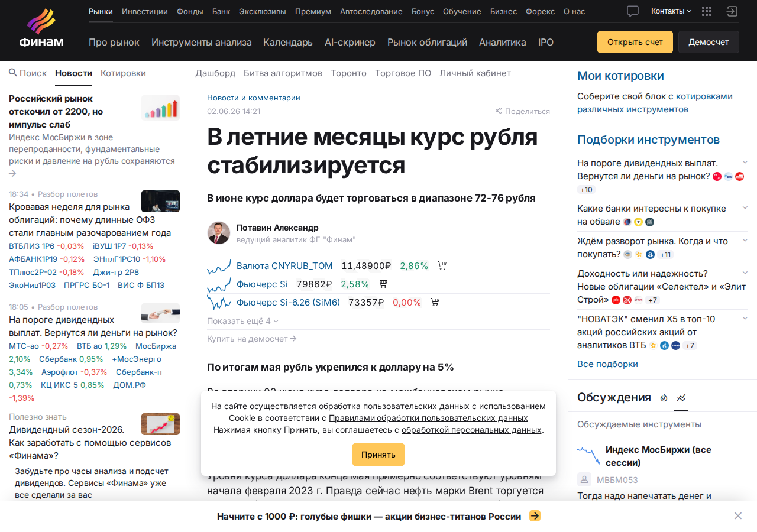Click the cart icon in the Фьючерс Si row
Screen dimensions: 757x532
[383, 284]
